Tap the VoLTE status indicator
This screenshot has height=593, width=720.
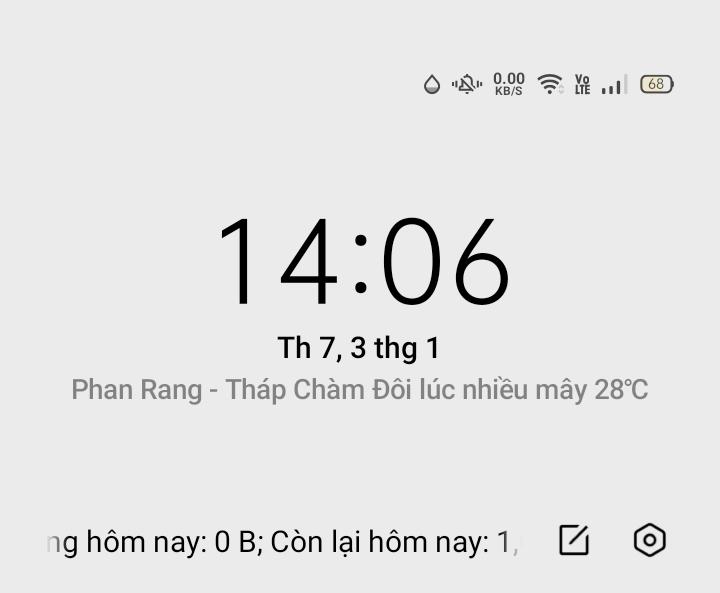[x=582, y=85]
